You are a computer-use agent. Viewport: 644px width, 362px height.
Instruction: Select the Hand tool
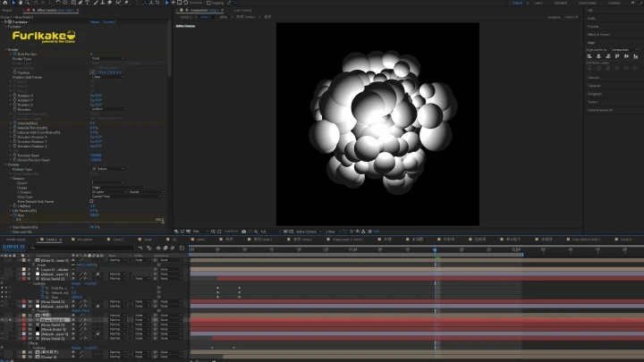pos(20,3)
